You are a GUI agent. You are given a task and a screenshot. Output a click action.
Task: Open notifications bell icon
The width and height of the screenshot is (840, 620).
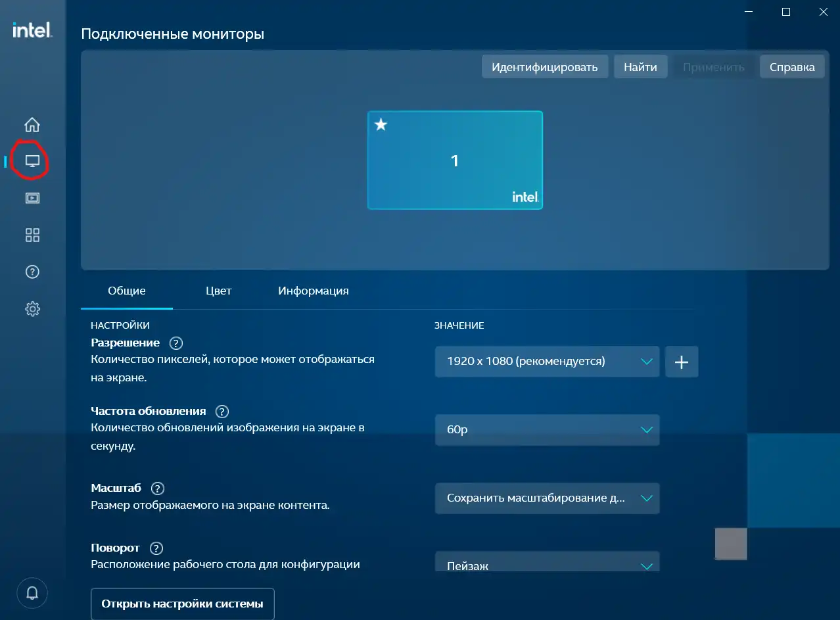coord(32,593)
